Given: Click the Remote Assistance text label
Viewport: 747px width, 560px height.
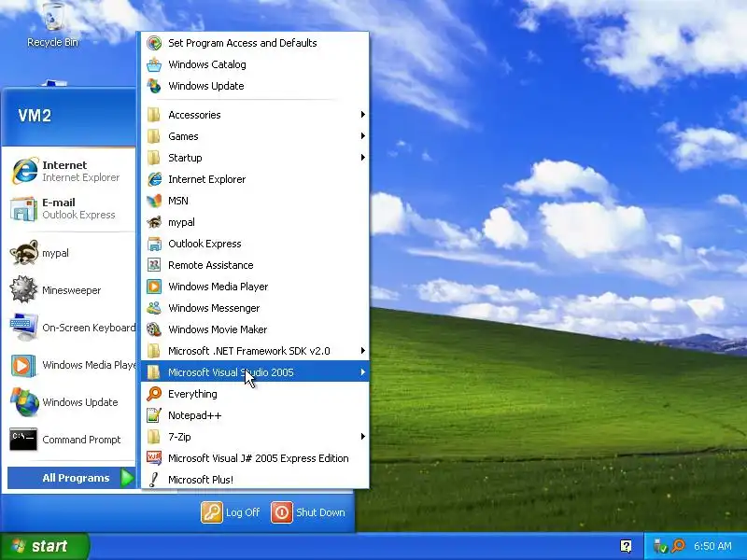Looking at the screenshot, I should click(211, 265).
